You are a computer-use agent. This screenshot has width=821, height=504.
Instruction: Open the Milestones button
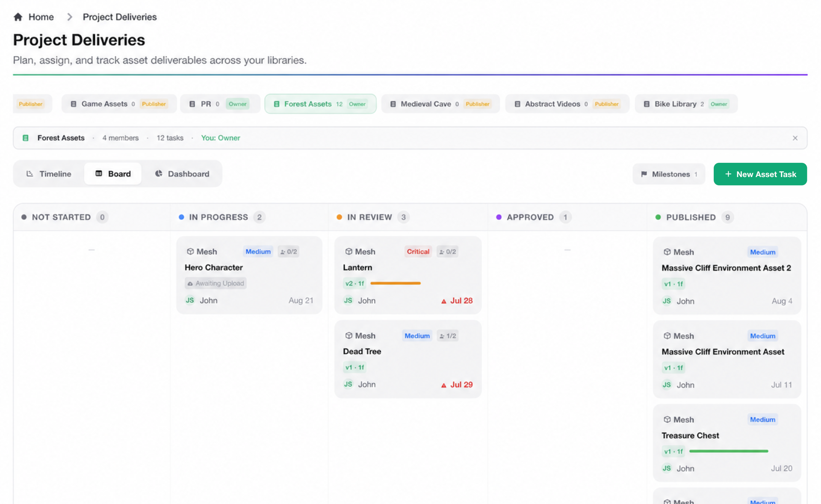(669, 174)
